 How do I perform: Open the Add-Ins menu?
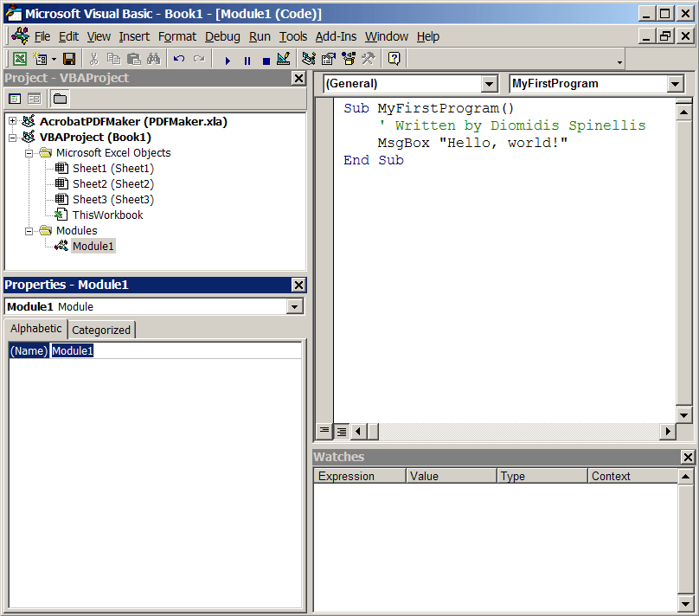click(337, 36)
